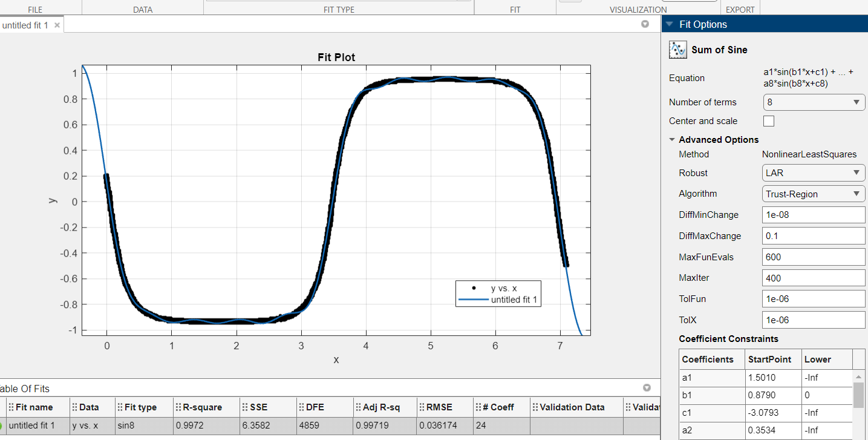Open the Table Of Fits actions menu
The image size is (868, 440).
pos(647,387)
